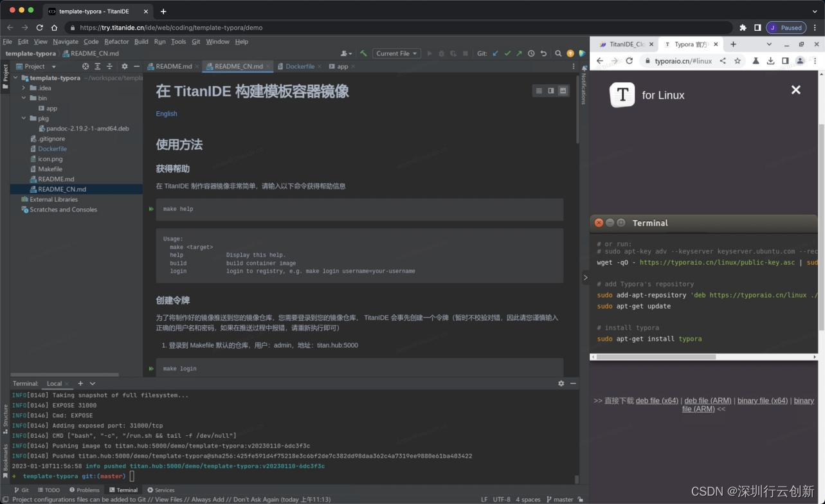Open extensions puzzle icon in TitanIDE browser
Viewport: 825px width, 504px height.
click(x=743, y=28)
